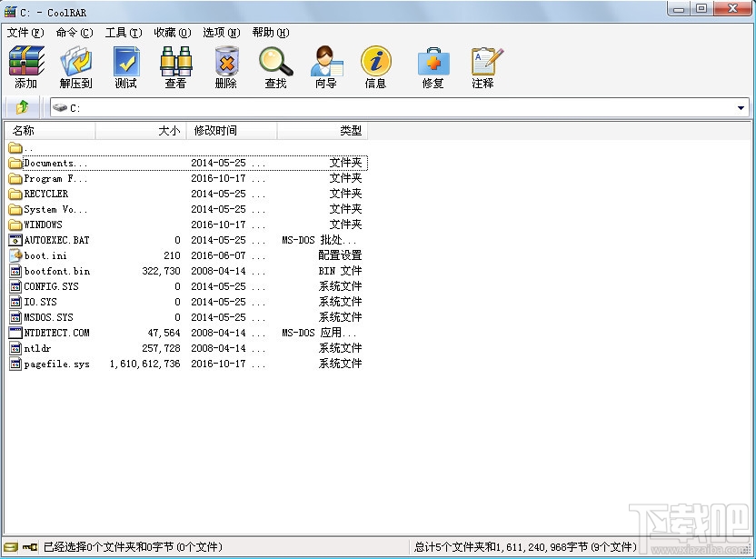Open the 命令(C) menu
Viewport: 756px width, 559px height.
pyautogui.click(x=75, y=33)
